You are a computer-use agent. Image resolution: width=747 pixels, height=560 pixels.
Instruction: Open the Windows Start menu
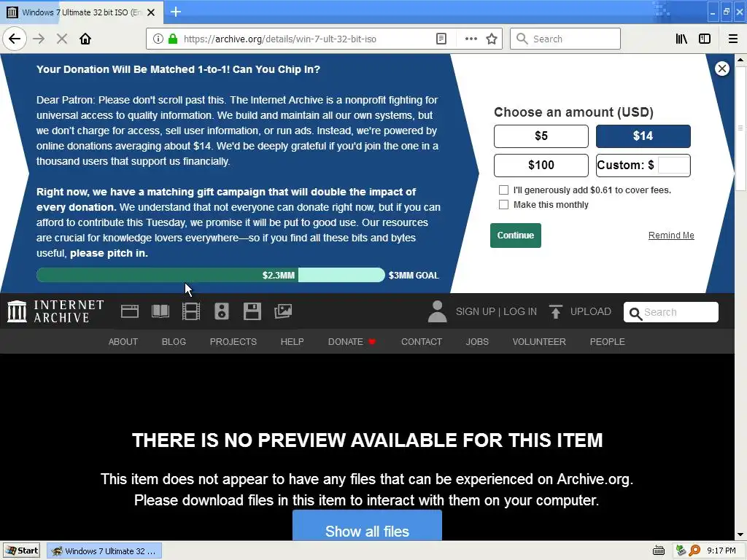(x=21, y=551)
